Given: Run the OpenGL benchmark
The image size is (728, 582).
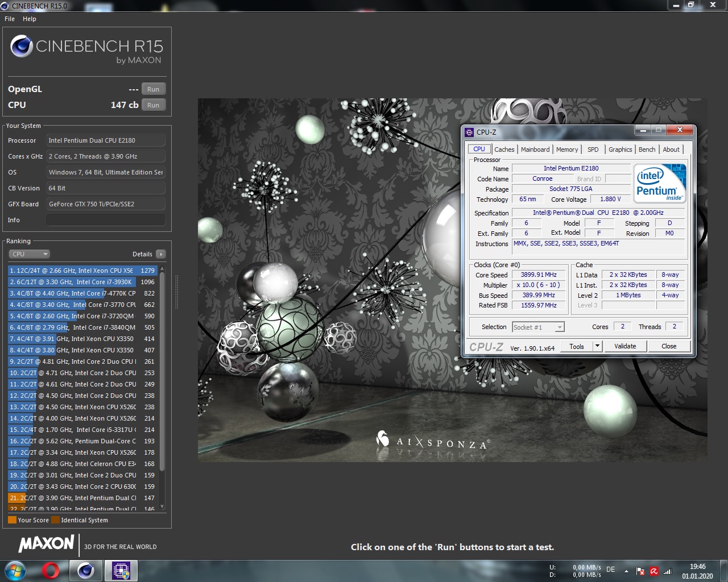Looking at the screenshot, I should (154, 89).
